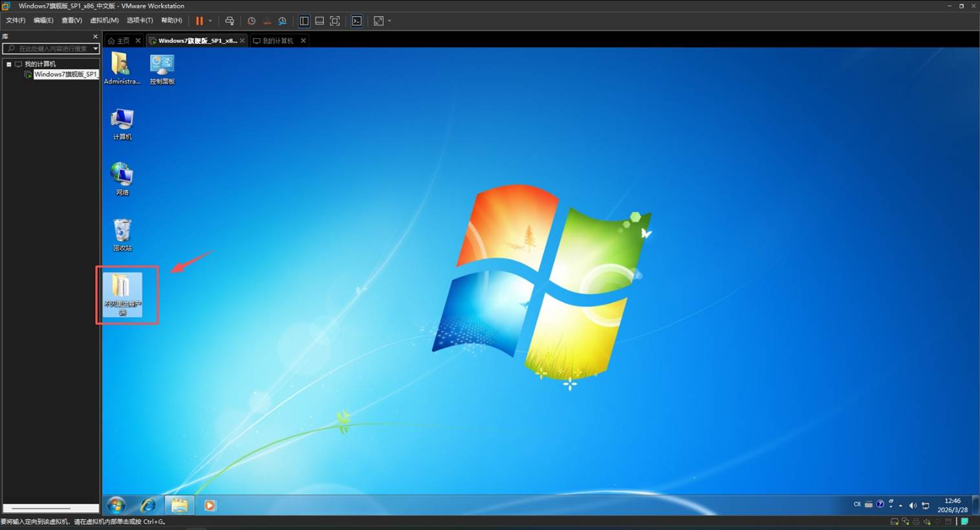Open the 虚拟机(M) menu
980x530 pixels.
[104, 21]
